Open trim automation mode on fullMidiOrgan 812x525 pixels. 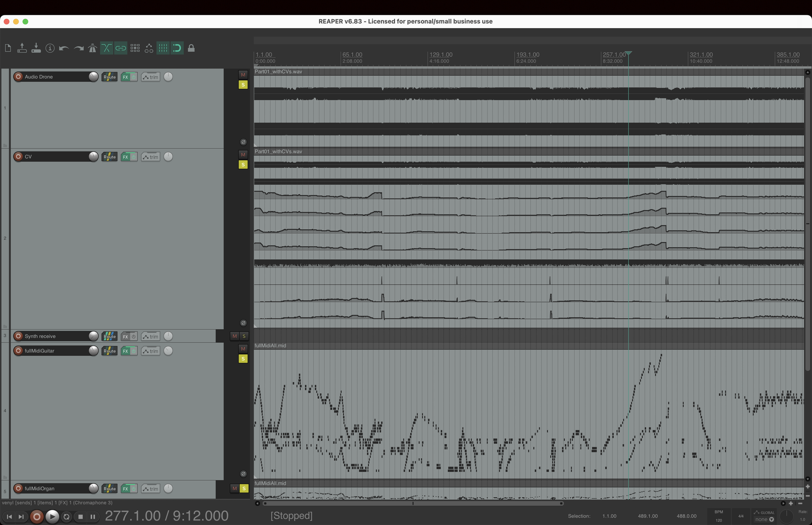[x=151, y=489]
